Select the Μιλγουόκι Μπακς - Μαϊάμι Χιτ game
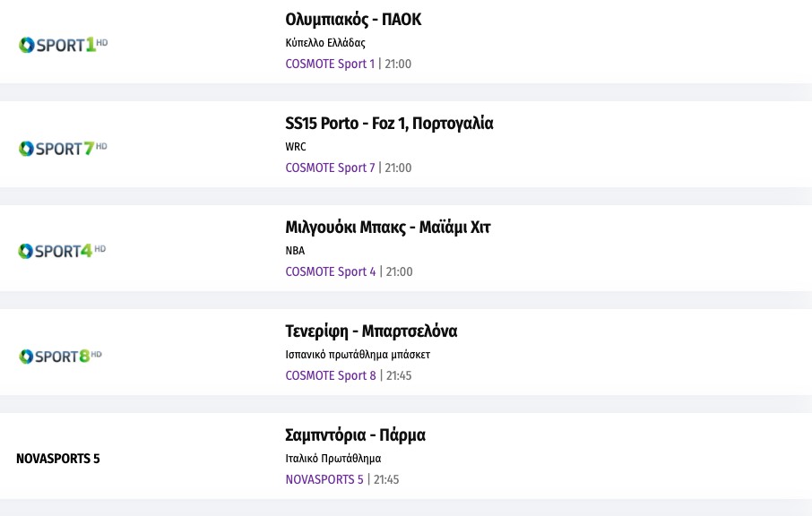The height and width of the screenshot is (516, 812). [x=388, y=228]
